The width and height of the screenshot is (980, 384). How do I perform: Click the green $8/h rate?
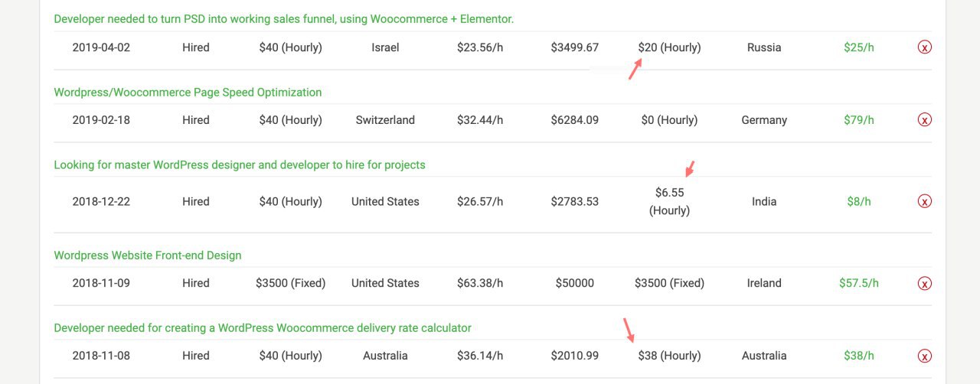859,202
